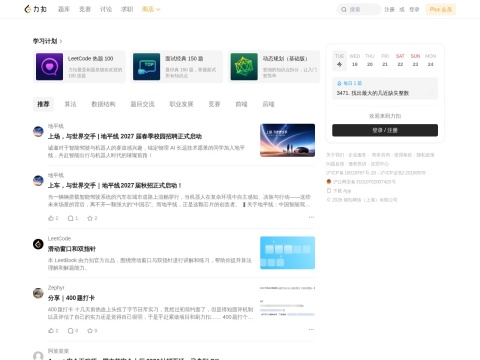Open more options on 400题打卡 post
Screen dimensions: 480x360
tap(311, 329)
